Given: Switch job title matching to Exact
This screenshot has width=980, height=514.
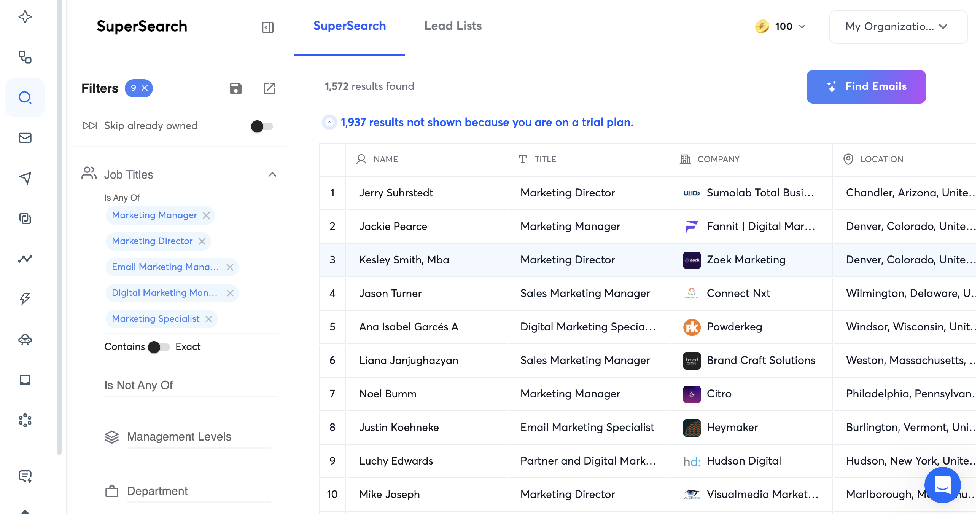Looking at the screenshot, I should pyautogui.click(x=159, y=347).
